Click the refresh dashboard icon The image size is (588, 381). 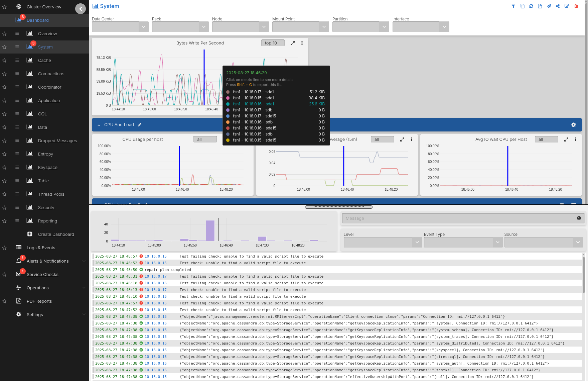[531, 6]
